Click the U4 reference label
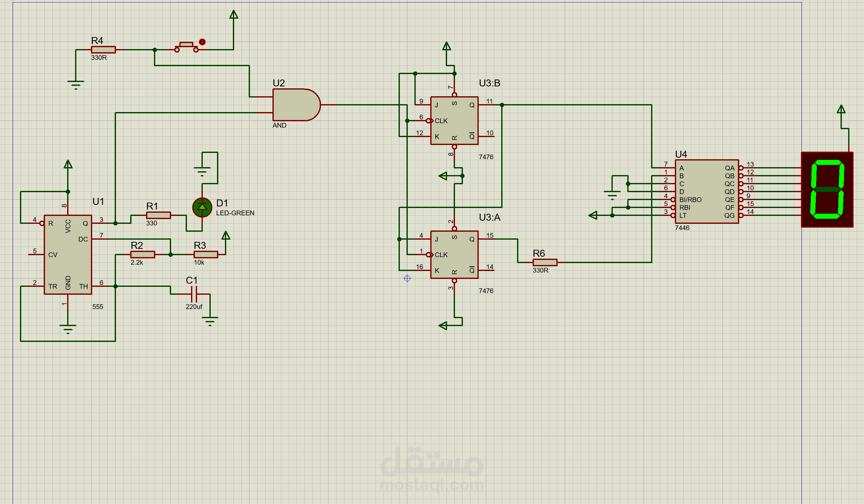The height and width of the screenshot is (504, 864). click(x=681, y=154)
